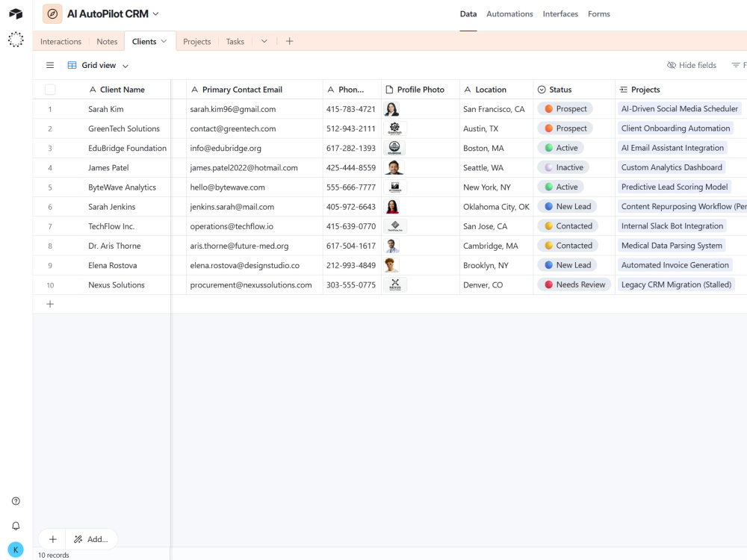Open GreenTech Solutions logo thumbnail

395,128
